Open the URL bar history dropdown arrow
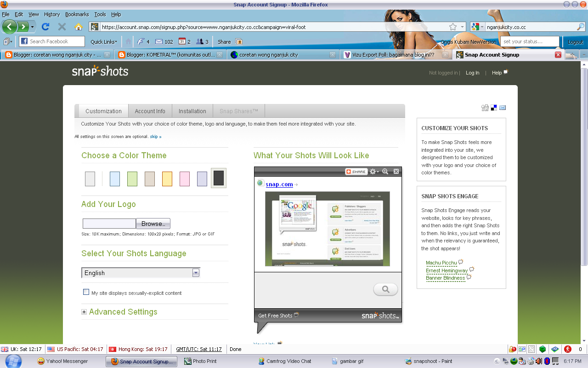 [462, 27]
